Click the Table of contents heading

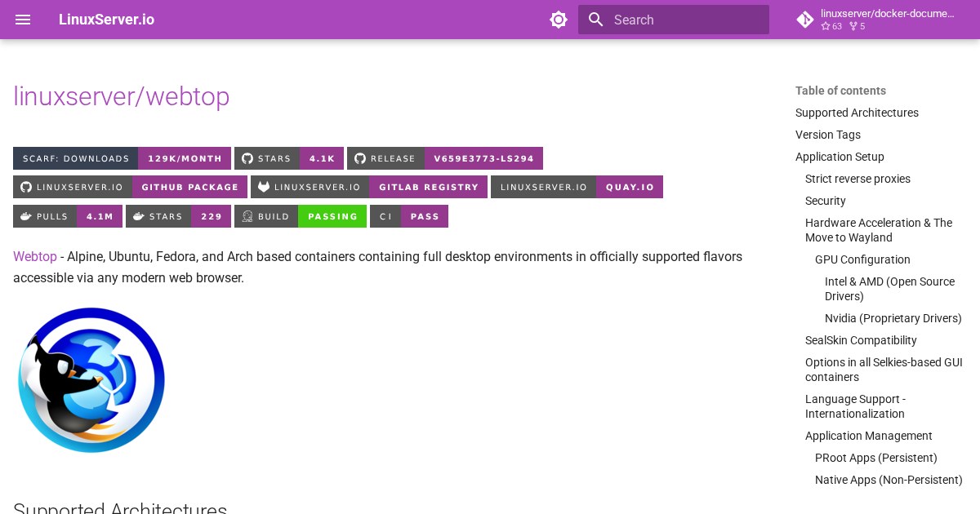coord(840,91)
